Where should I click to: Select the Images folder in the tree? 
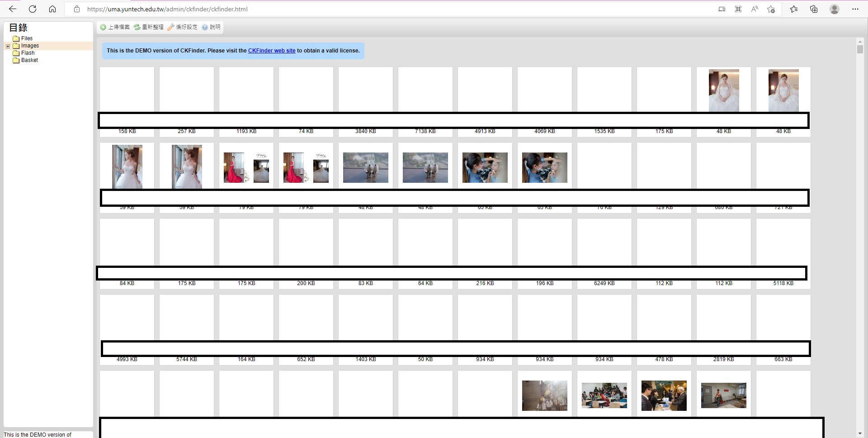click(30, 46)
